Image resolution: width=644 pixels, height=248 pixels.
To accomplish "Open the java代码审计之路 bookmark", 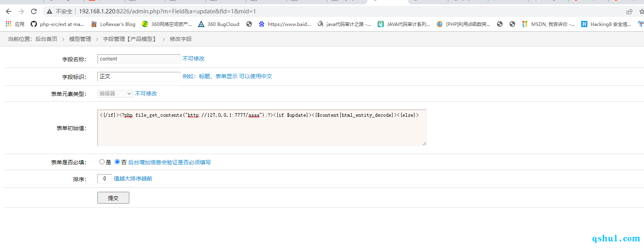I will pyautogui.click(x=344, y=24).
